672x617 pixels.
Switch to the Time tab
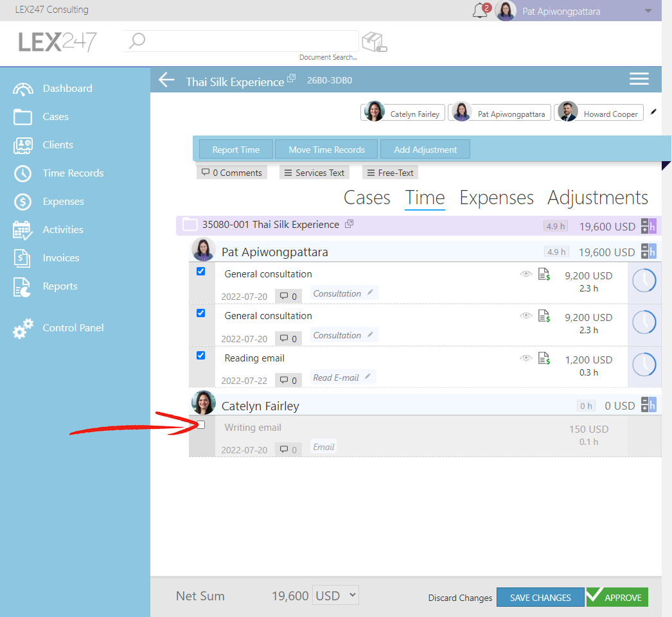pos(425,197)
